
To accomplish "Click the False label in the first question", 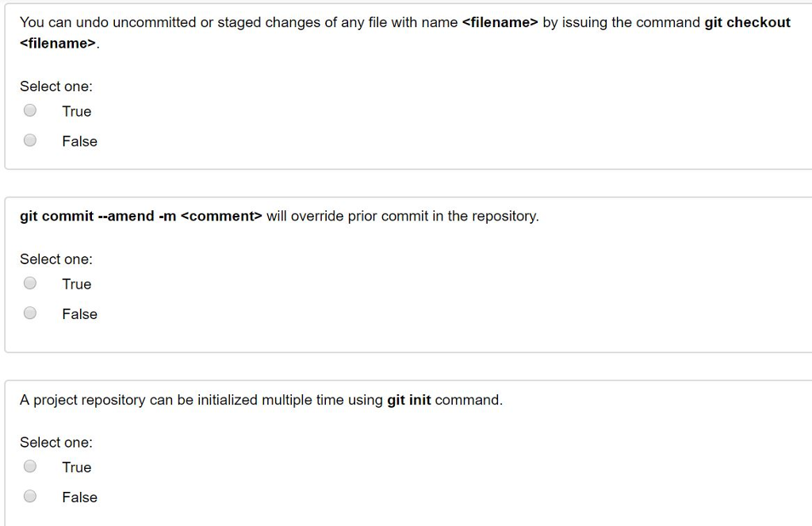I will point(79,140).
